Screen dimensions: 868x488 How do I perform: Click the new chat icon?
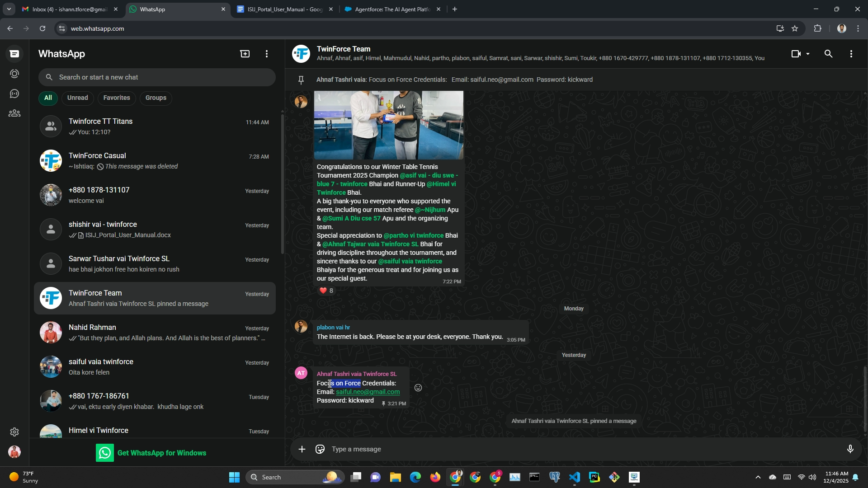click(x=245, y=54)
